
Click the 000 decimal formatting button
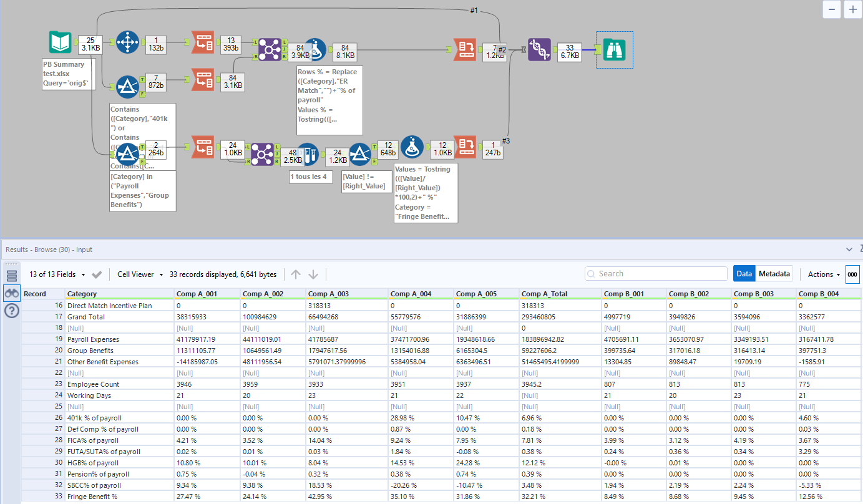tap(852, 274)
